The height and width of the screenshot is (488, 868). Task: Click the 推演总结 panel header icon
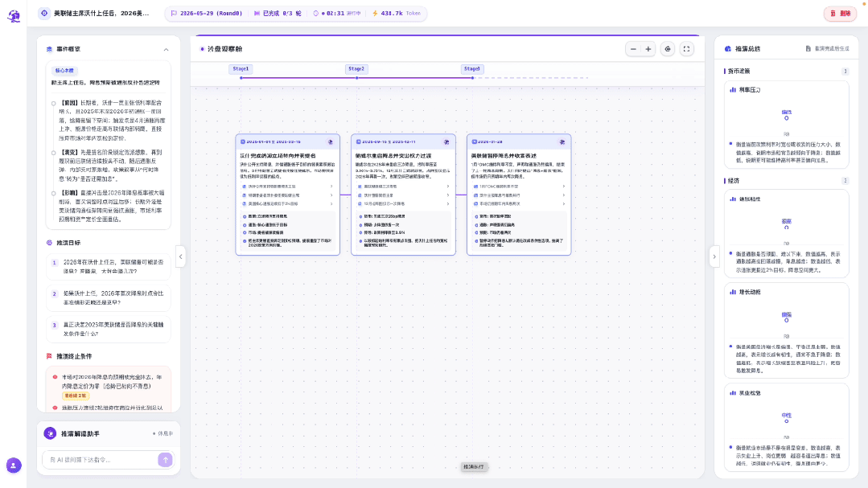click(x=728, y=49)
